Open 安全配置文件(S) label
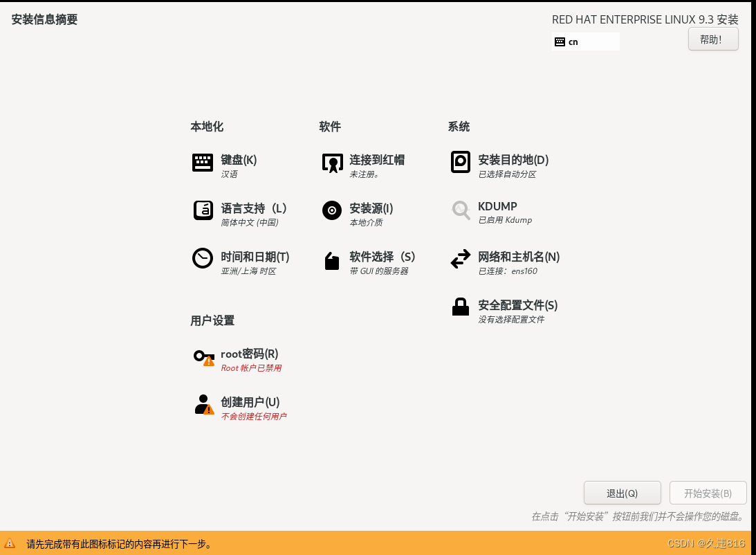756x555 pixels. (x=518, y=305)
